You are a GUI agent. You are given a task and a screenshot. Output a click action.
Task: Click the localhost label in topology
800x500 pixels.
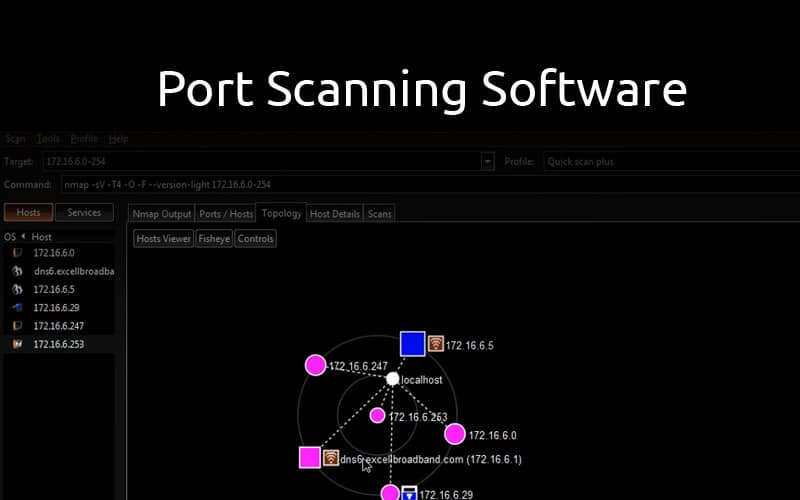[422, 380]
